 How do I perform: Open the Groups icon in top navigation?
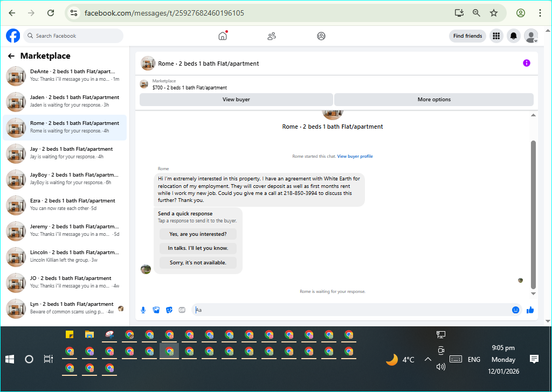pyautogui.click(x=321, y=36)
